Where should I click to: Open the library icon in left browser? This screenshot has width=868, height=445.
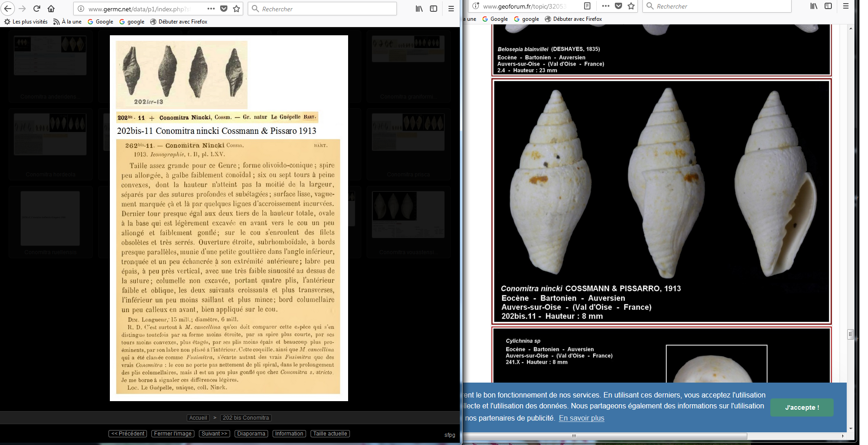click(x=419, y=9)
